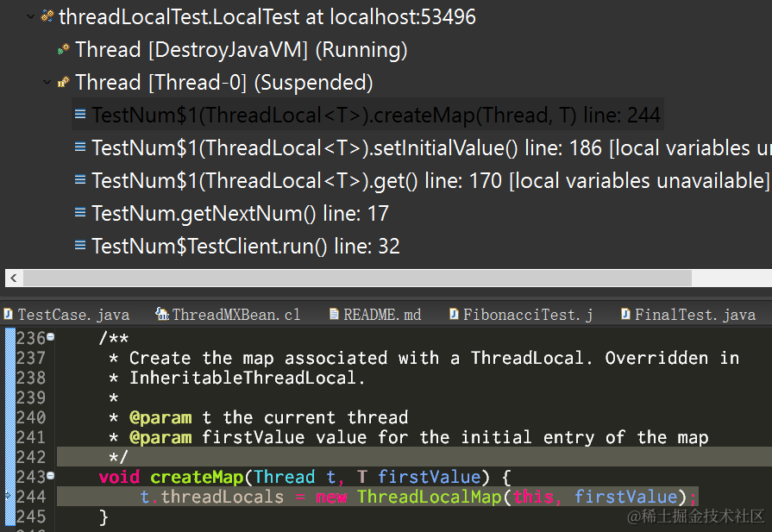
Task: Click the debug target icon for threadLocalTest.LocalTest
Action: click(x=47, y=16)
